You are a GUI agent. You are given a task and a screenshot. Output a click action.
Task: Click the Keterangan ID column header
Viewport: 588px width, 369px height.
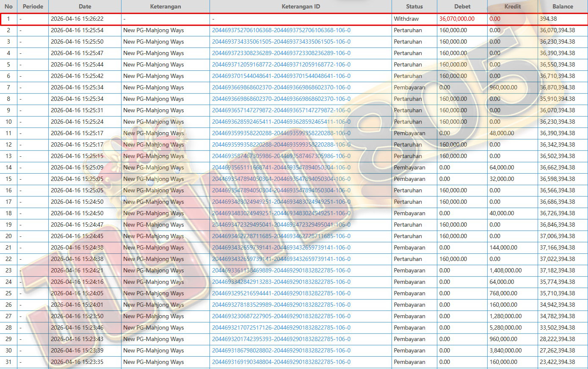click(301, 6)
